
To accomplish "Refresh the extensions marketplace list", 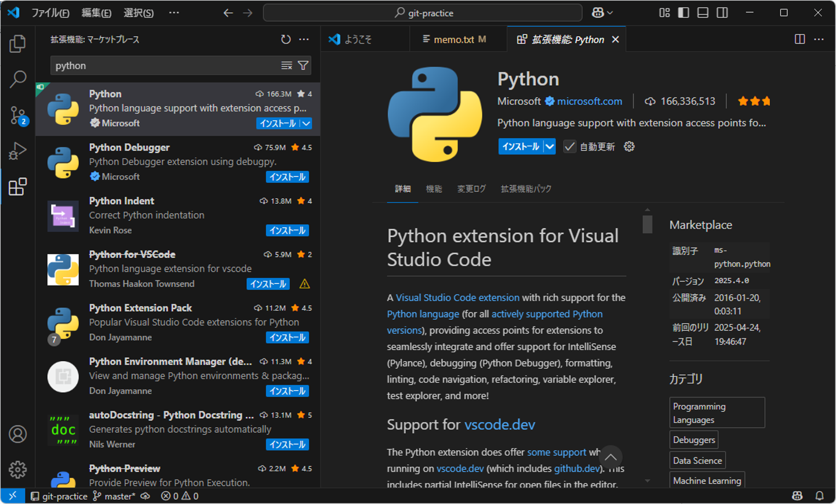I will [x=286, y=39].
